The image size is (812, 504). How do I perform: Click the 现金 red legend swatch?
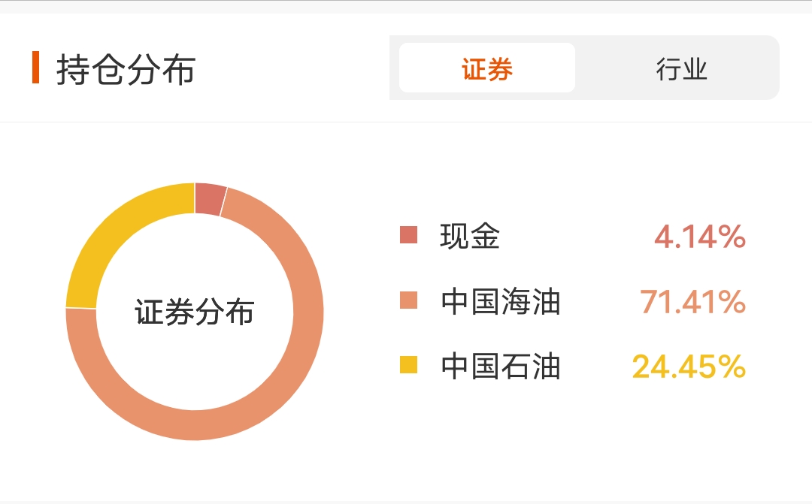click(x=408, y=235)
